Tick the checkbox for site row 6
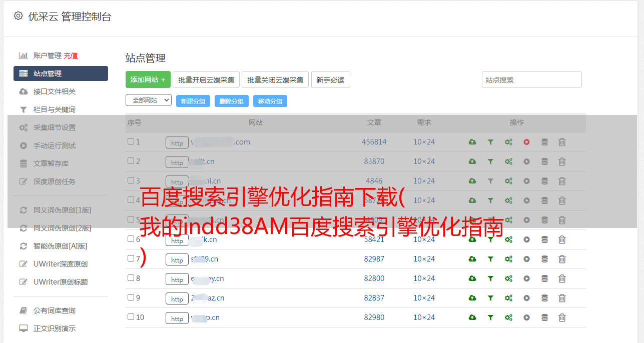 pyautogui.click(x=131, y=239)
